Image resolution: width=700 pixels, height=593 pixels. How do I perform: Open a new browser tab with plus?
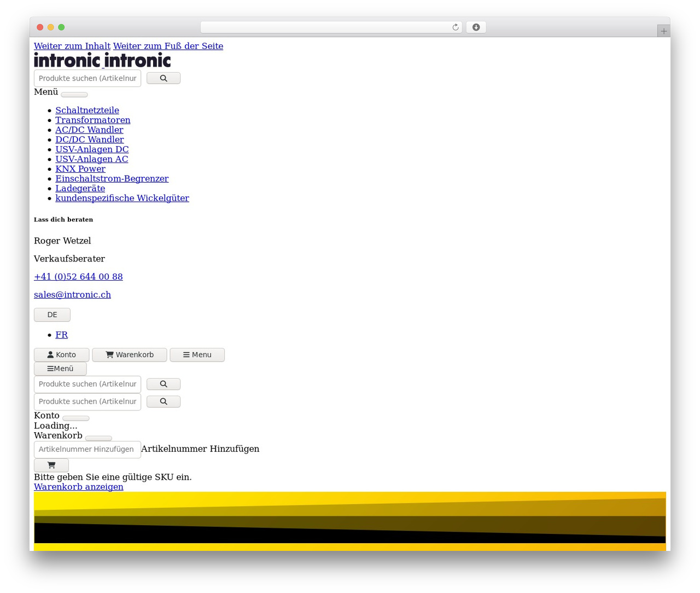pos(663,31)
